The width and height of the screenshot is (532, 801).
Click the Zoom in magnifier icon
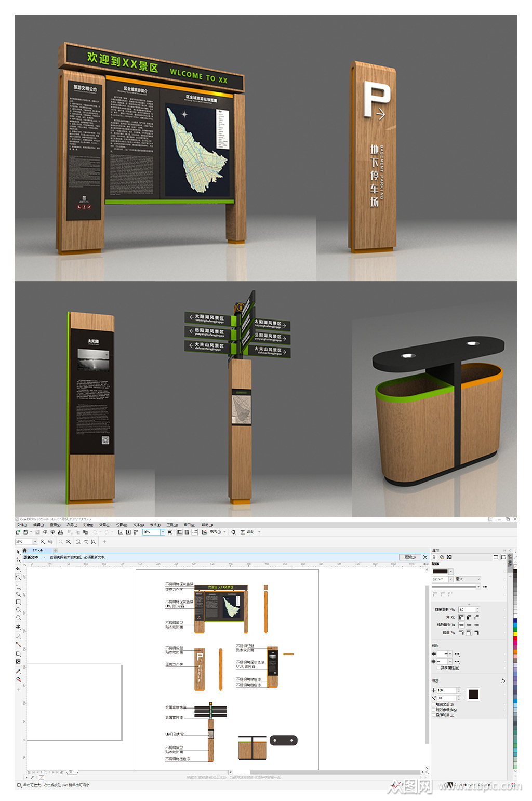(x=43, y=542)
